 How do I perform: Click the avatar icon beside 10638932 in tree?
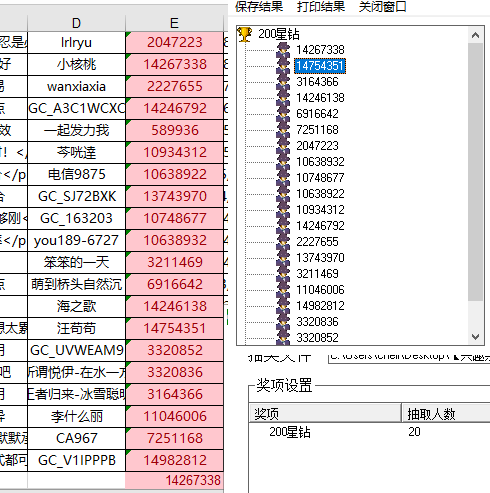coord(283,162)
